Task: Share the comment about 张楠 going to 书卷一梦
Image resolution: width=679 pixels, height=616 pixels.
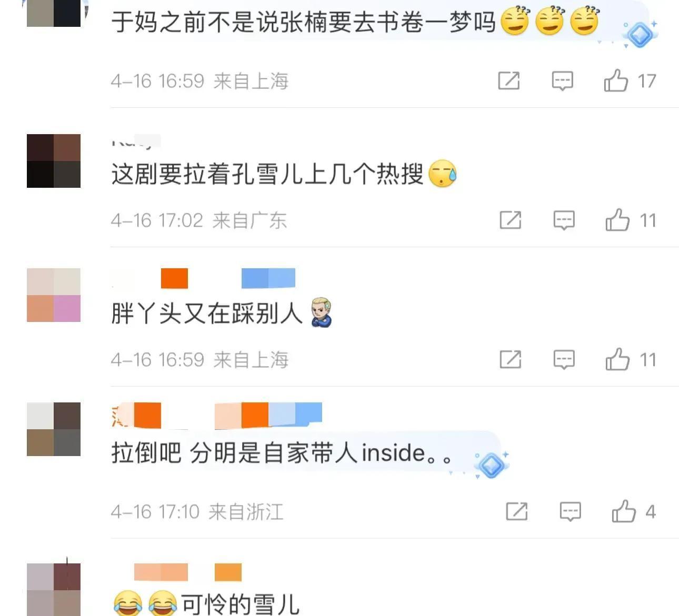Action: coord(509,81)
